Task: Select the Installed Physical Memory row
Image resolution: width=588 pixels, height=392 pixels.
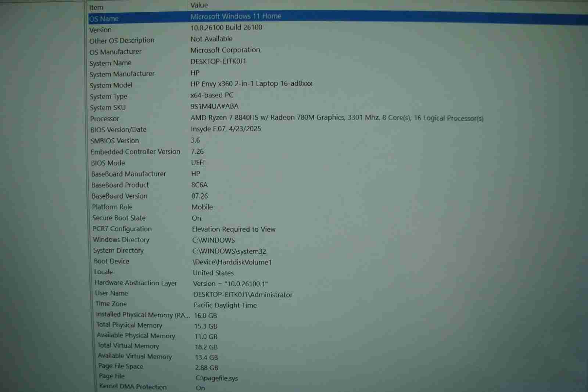Action: point(143,315)
